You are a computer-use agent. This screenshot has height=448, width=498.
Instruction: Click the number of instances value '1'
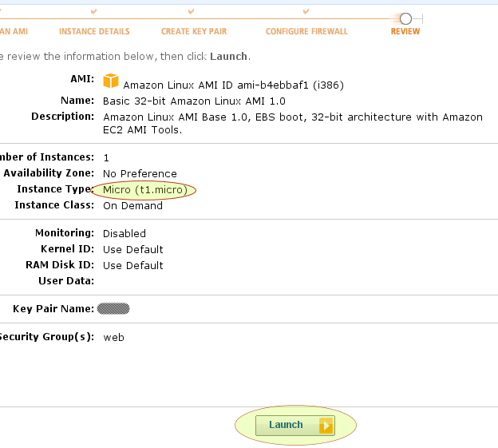tap(106, 158)
